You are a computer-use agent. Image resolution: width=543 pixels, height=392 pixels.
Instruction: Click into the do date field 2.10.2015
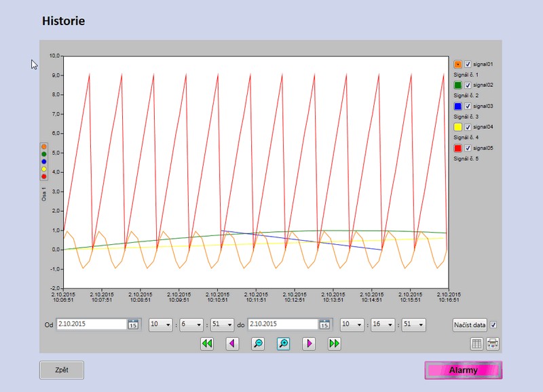pos(283,324)
